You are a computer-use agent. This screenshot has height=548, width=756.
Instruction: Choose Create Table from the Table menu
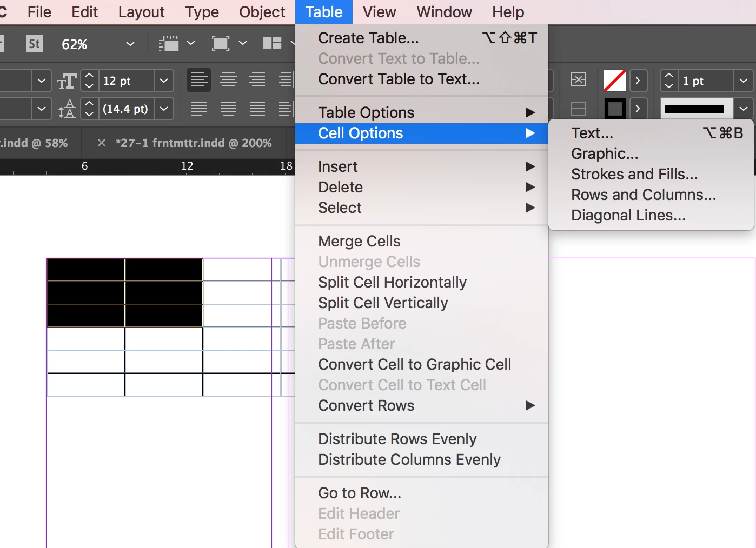422,38
